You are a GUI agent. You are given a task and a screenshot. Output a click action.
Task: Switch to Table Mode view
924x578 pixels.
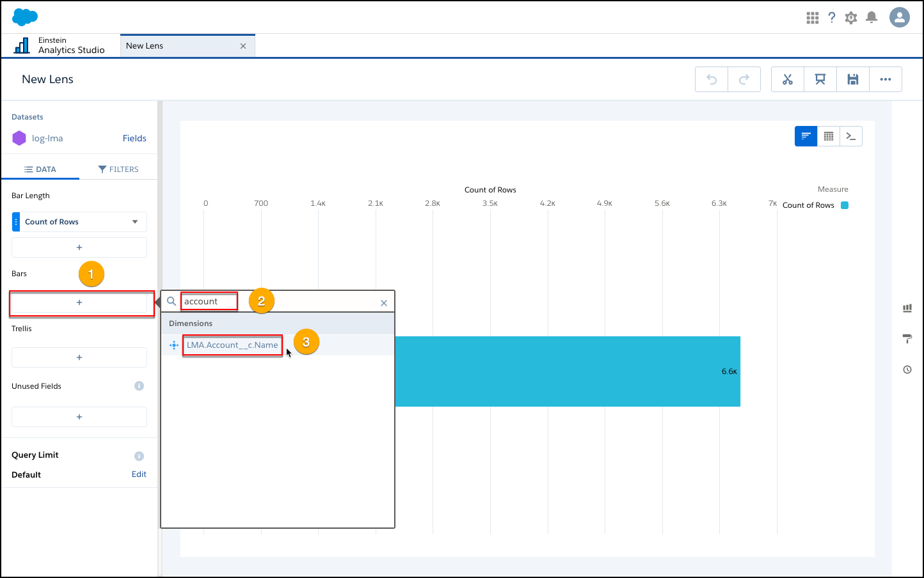tap(829, 136)
